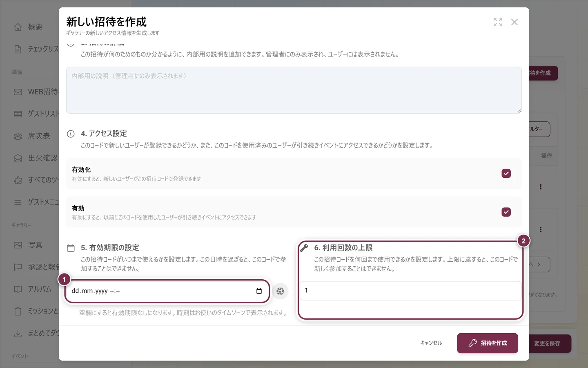Click the wrench icon beside 6. 利用回数の上限
Screen dimensions: 588x368
[304, 248]
